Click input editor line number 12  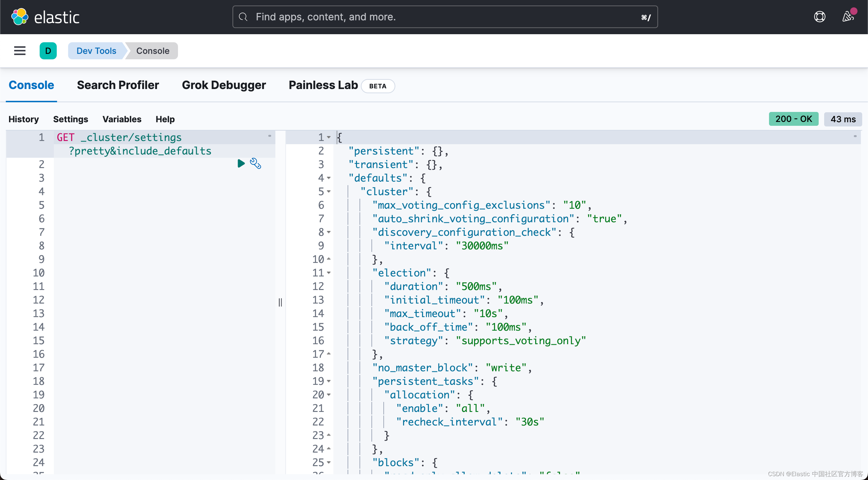pyautogui.click(x=38, y=300)
